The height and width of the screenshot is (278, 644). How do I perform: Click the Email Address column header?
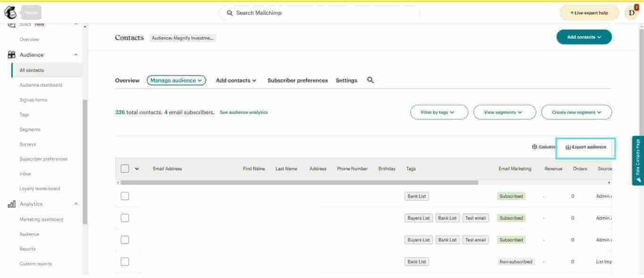[x=167, y=168]
